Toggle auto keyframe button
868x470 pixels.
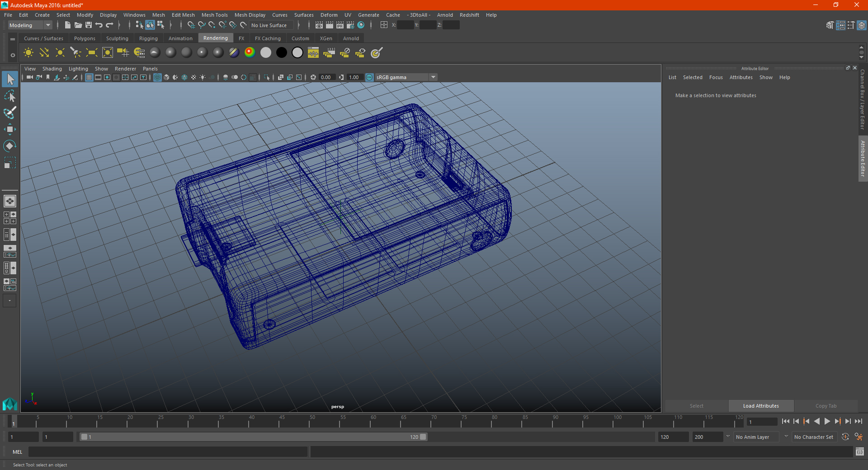[845, 437]
